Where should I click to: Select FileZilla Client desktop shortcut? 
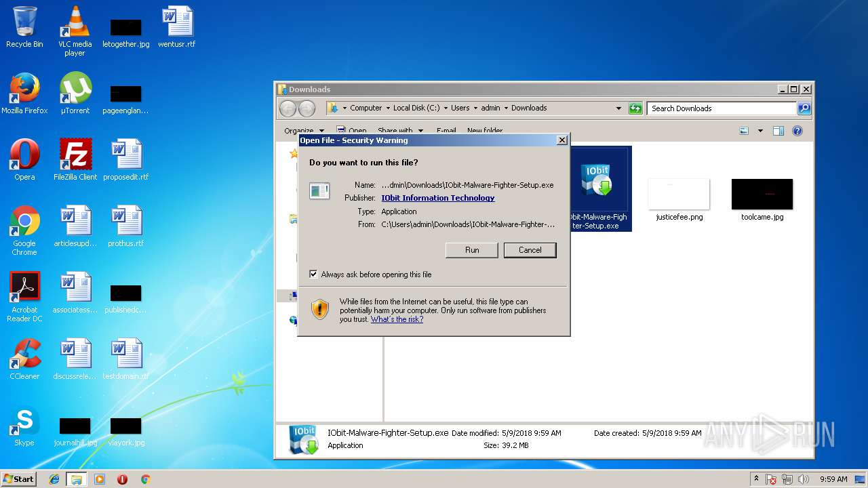(75, 160)
